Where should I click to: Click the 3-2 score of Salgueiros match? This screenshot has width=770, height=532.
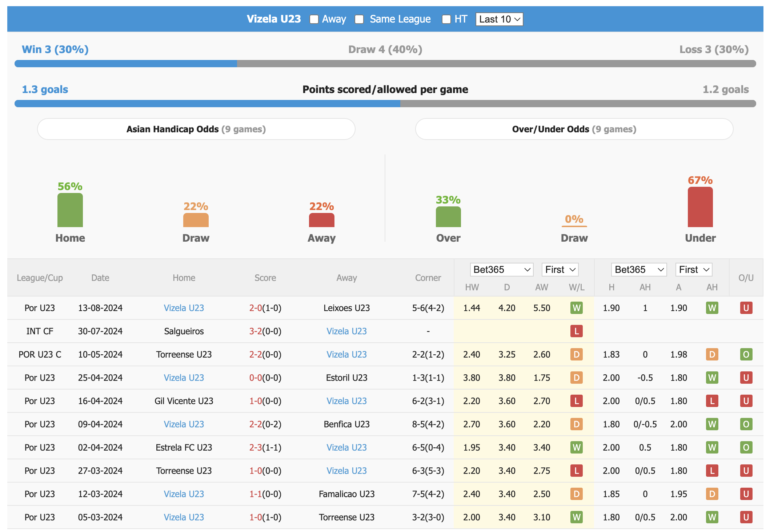pos(256,331)
